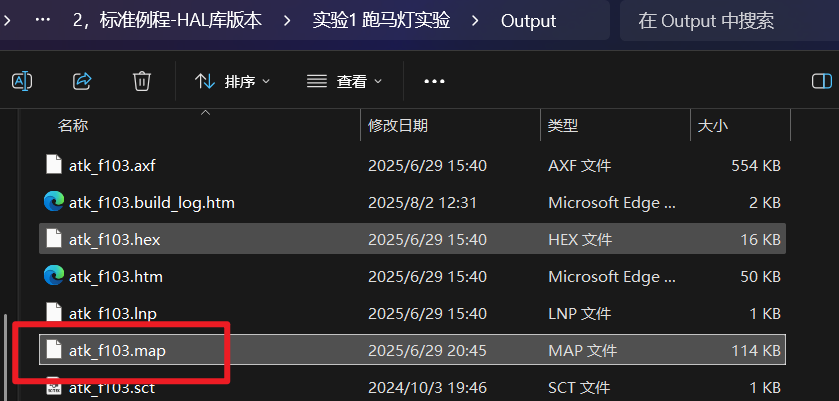Click the file icon of atk_f103.hex
Image resolution: width=839 pixels, height=401 pixels.
coord(54,238)
